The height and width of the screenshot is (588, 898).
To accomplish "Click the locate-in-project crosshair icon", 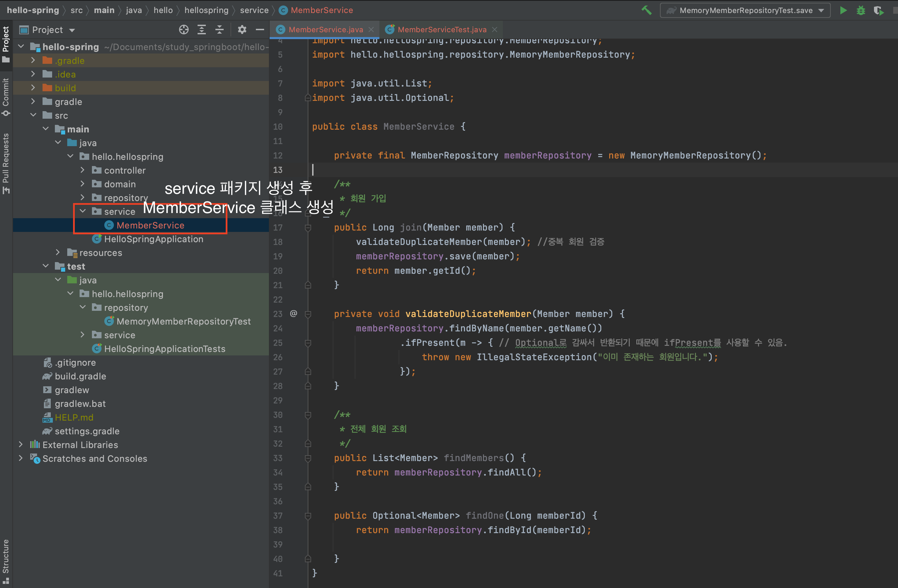I will pos(184,30).
